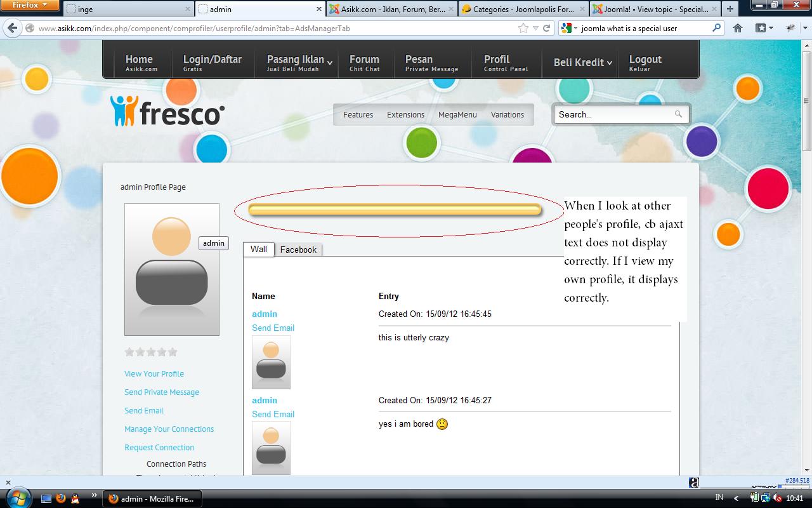812x508 pixels.
Task: Click the magnifier in the Google search box
Action: point(717,28)
